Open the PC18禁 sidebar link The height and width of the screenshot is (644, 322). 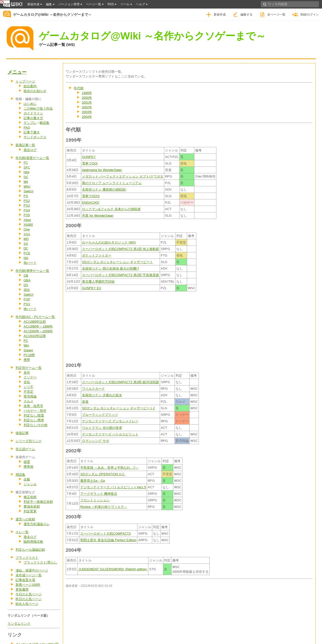pos(29,355)
